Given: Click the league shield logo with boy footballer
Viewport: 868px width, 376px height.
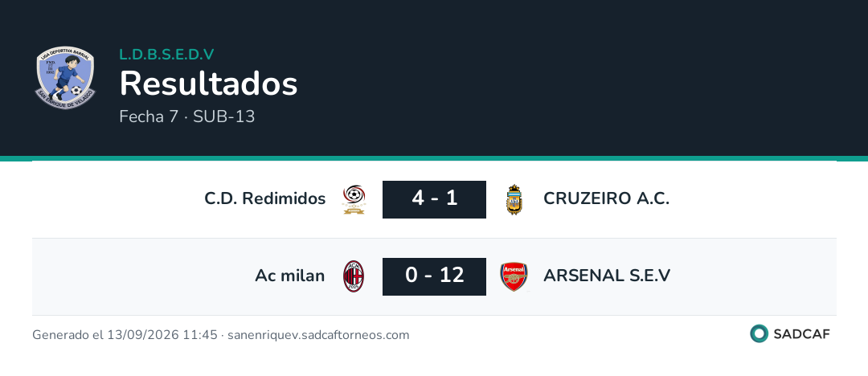Looking at the screenshot, I should coord(65,77).
